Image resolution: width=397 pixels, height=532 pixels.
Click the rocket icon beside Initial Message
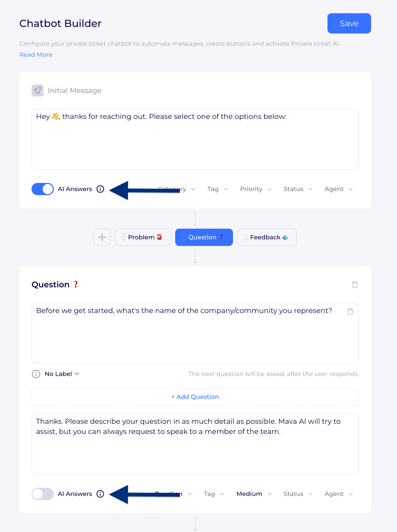tap(38, 90)
